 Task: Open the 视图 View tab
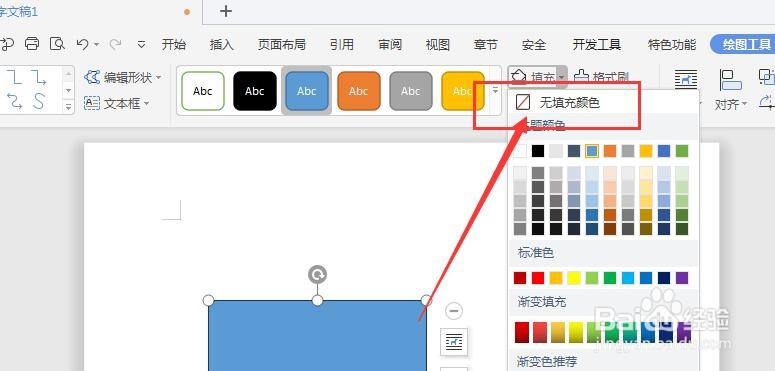pyautogui.click(x=438, y=44)
